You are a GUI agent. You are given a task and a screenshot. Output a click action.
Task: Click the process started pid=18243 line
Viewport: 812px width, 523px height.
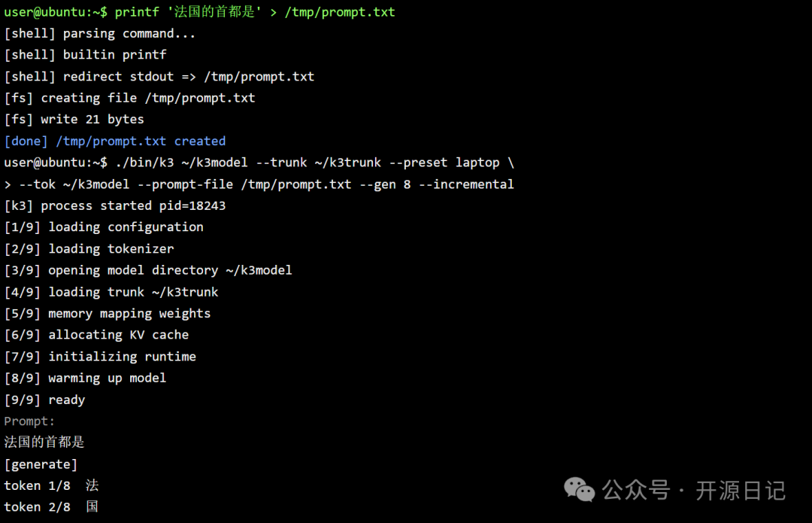click(115, 205)
